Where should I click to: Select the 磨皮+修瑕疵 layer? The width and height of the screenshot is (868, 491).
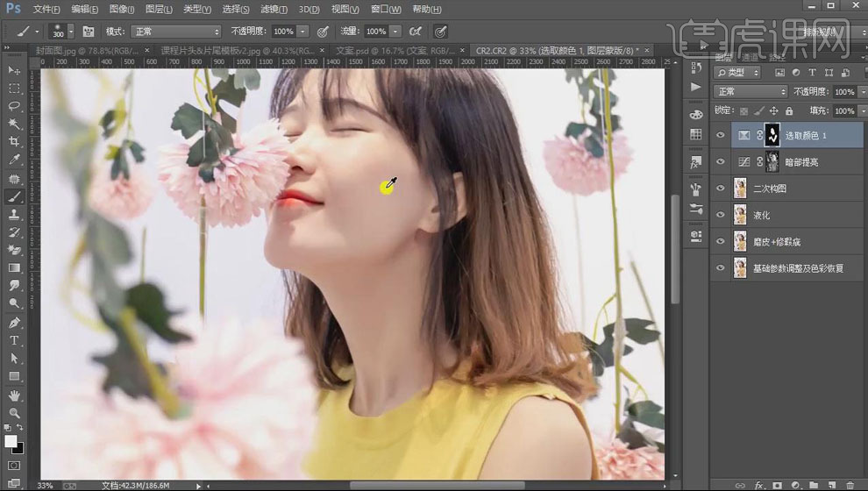(x=779, y=241)
